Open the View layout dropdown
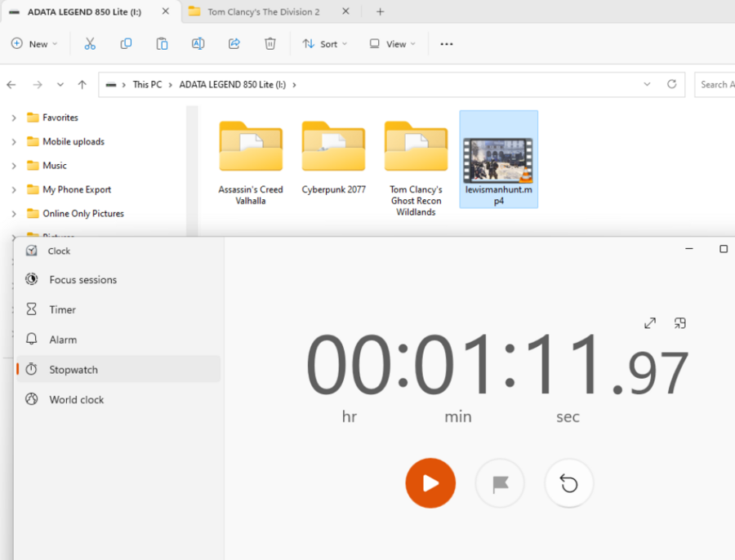735x560 pixels. click(392, 44)
